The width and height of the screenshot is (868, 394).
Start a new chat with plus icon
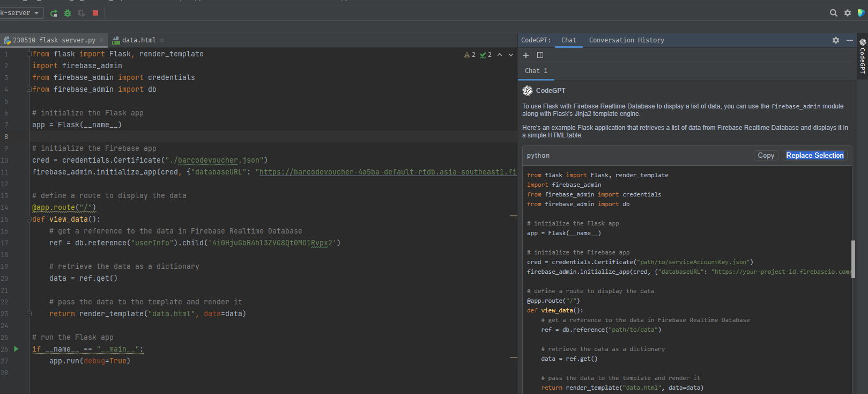[526, 55]
